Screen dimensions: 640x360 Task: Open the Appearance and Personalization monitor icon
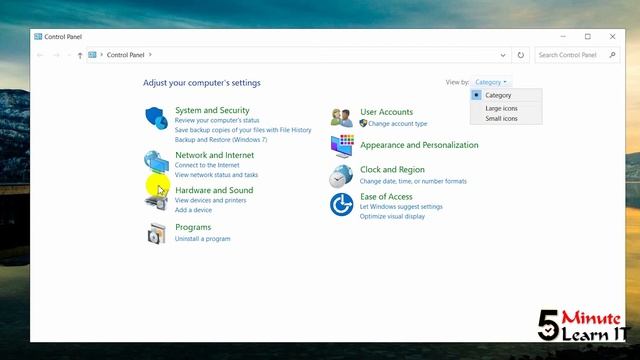point(342,146)
